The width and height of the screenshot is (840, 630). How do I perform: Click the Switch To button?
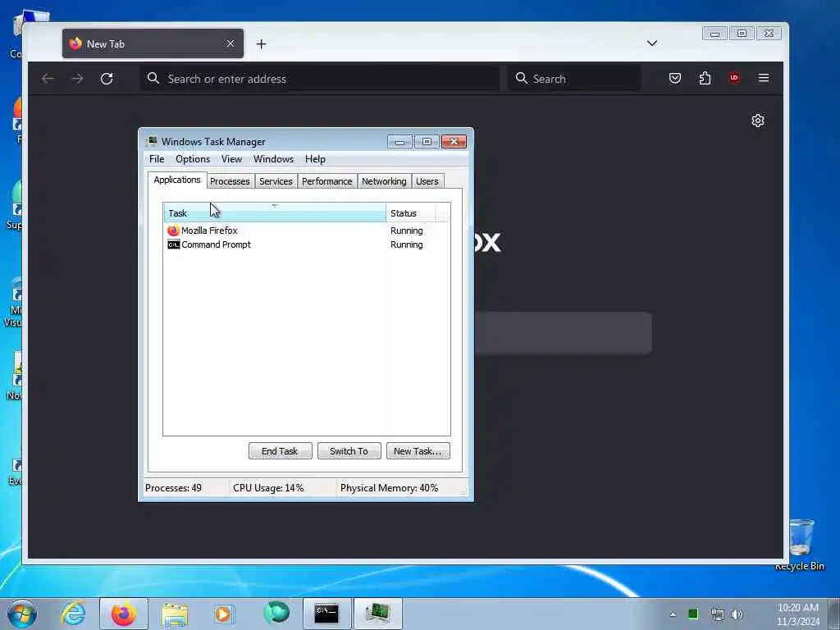[349, 451]
